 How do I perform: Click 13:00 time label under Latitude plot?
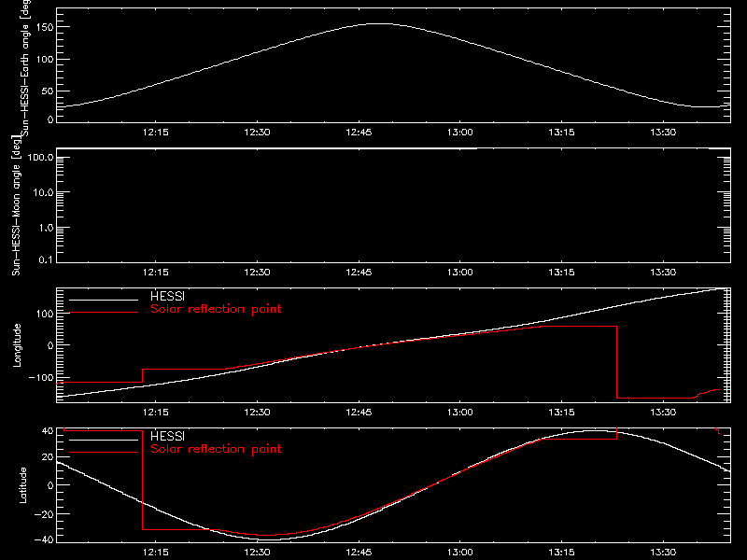click(x=460, y=553)
